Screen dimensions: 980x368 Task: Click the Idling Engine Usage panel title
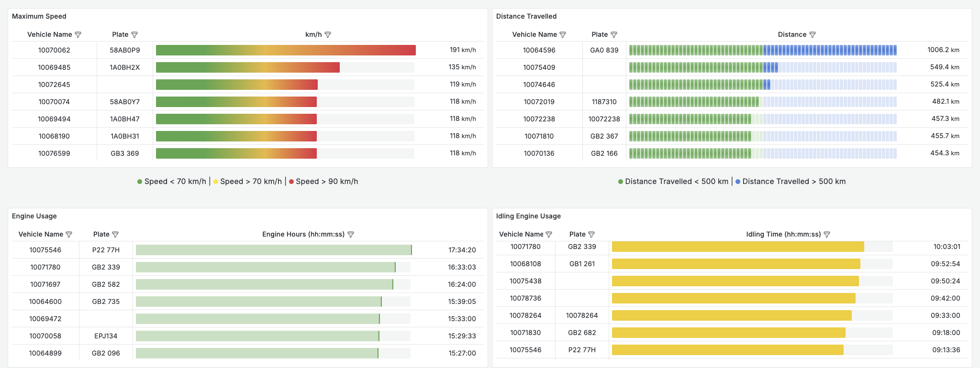tap(528, 216)
